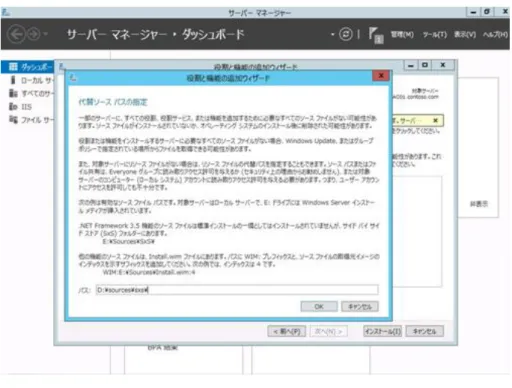Select ファイル サービス in the sidebar
The image size is (512, 388).
pyautogui.click(x=31, y=120)
